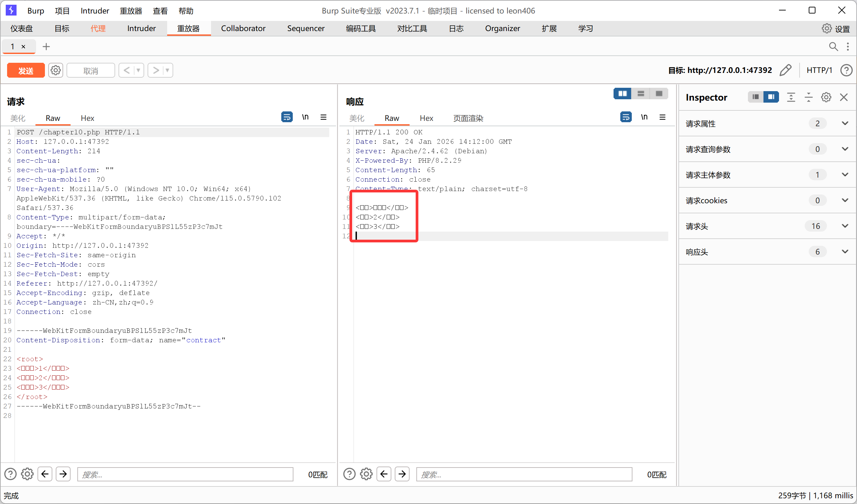The image size is (857, 504).
Task: Select the vertical split layout toggle
Action: pyautogui.click(x=641, y=94)
